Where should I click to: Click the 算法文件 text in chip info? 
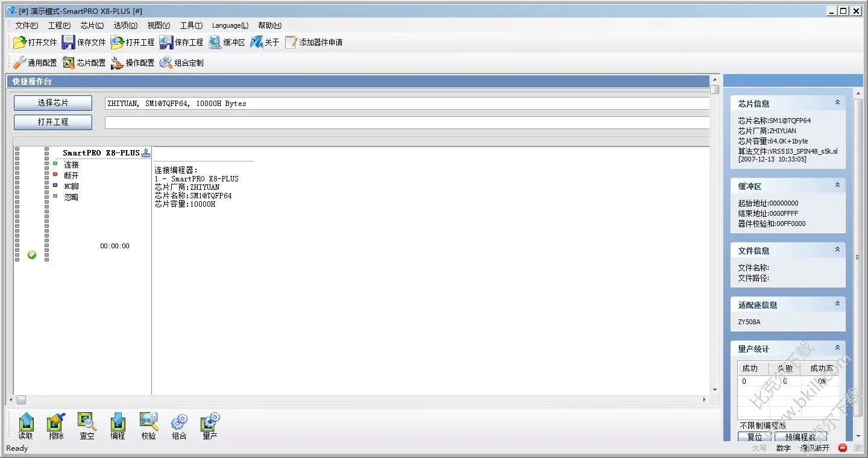[x=788, y=151]
